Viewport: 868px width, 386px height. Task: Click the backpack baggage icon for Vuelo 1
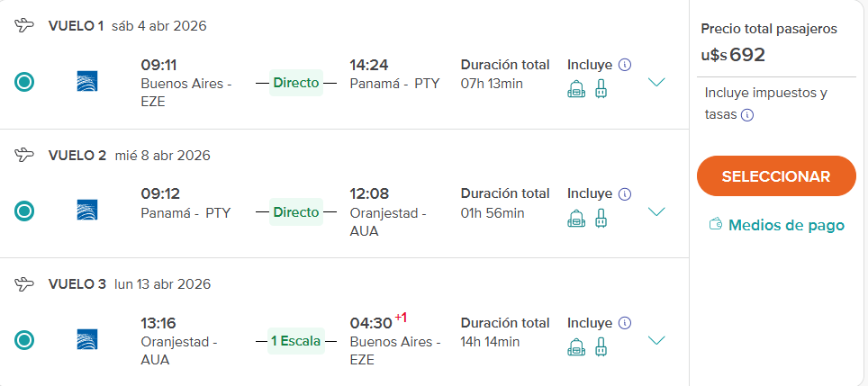[x=576, y=89]
